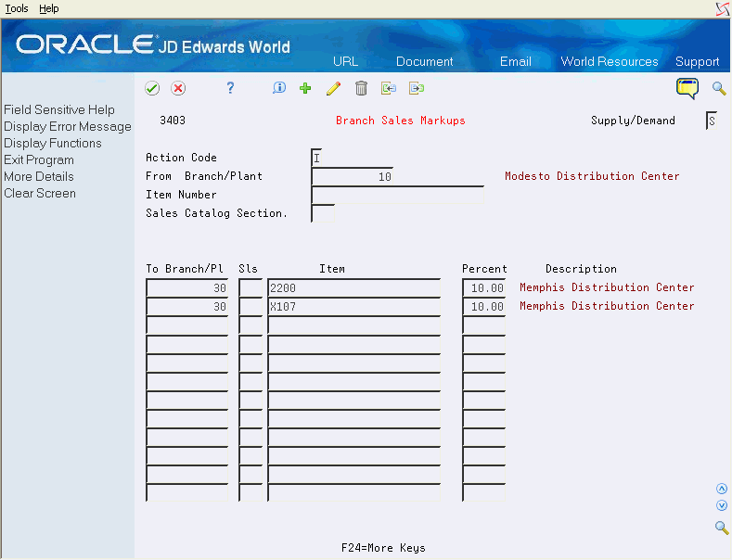Open the Tools menu

coord(17,8)
